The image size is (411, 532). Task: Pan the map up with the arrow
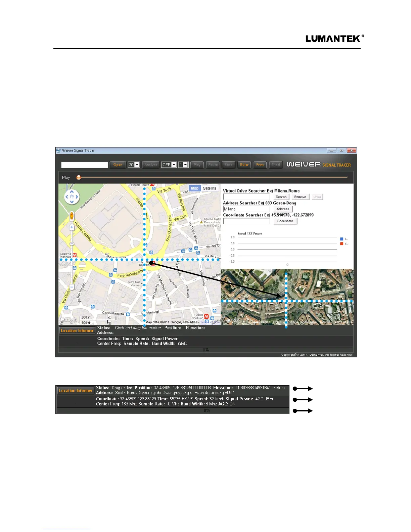coord(72,192)
